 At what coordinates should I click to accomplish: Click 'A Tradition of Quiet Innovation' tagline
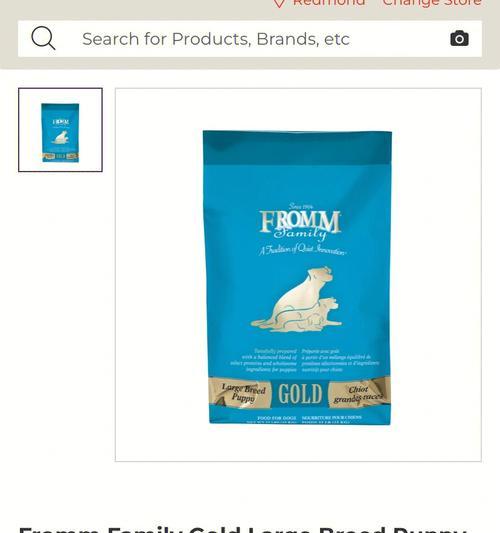point(302,250)
